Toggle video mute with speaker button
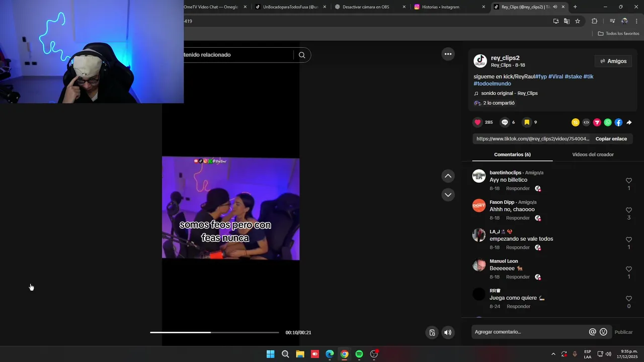644x362 pixels. 448,332
